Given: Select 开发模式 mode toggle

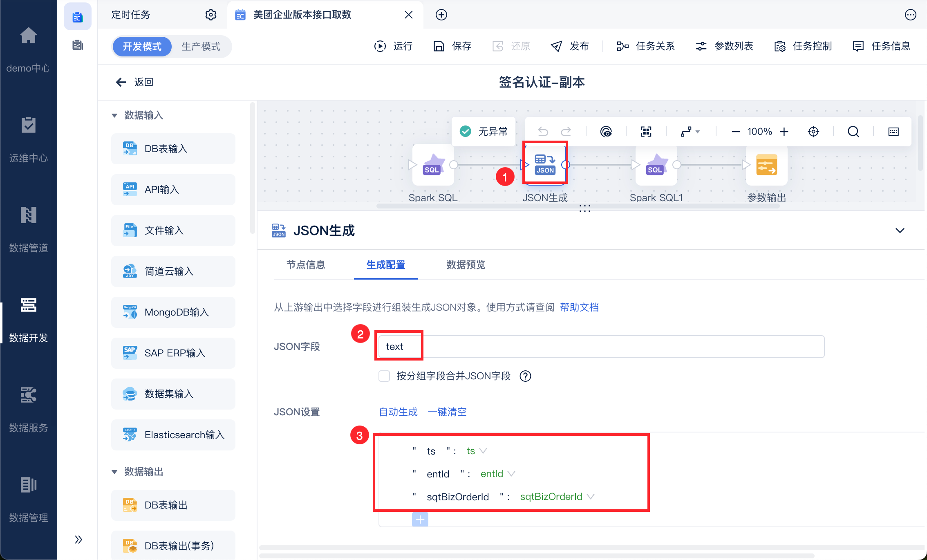Looking at the screenshot, I should 142,47.
